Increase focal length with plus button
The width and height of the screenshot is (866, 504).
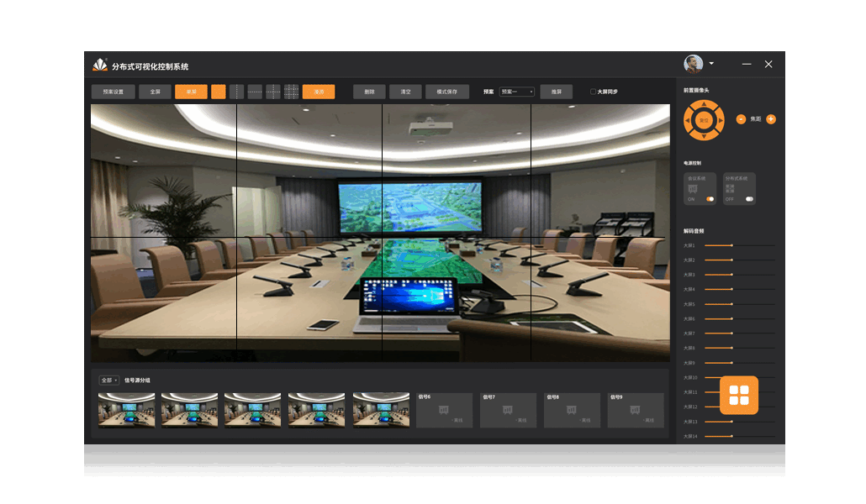tap(771, 119)
